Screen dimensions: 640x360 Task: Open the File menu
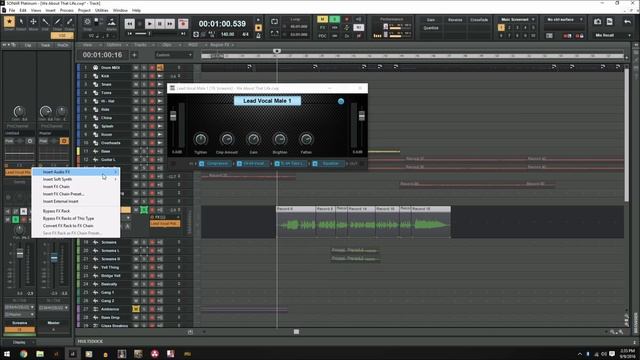click(x=12, y=10)
